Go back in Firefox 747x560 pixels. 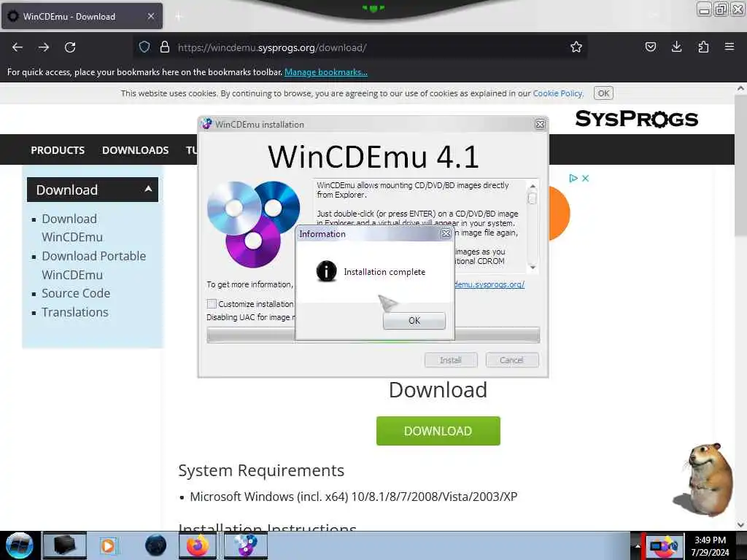(x=18, y=47)
